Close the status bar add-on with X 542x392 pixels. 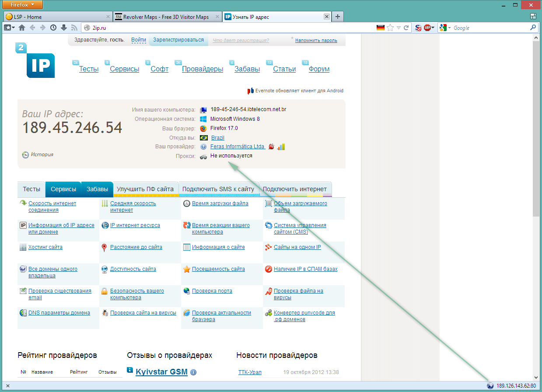[x=8, y=386]
